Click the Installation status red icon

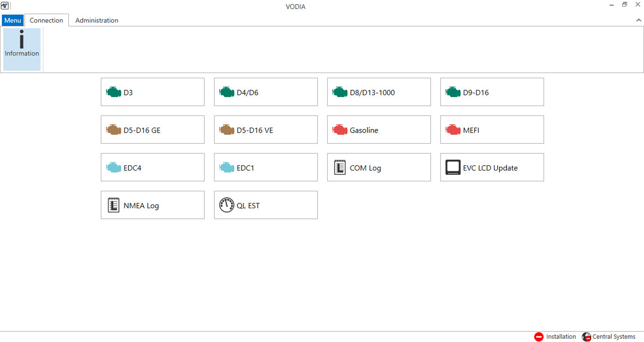click(x=539, y=336)
